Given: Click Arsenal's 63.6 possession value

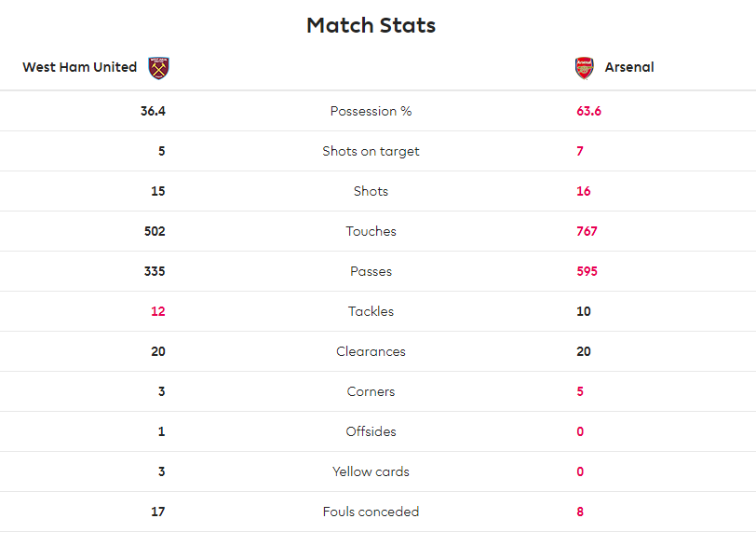Looking at the screenshot, I should pos(588,111).
